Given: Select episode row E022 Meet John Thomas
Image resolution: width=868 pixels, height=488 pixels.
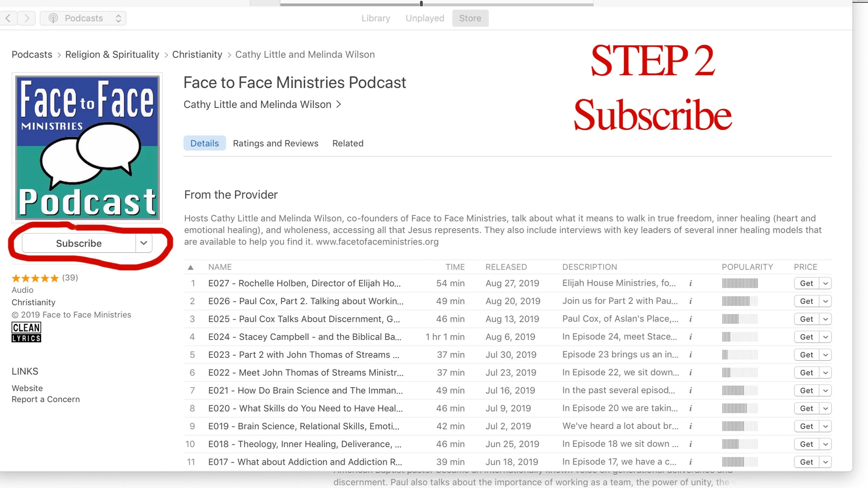Looking at the screenshot, I should (508, 372).
